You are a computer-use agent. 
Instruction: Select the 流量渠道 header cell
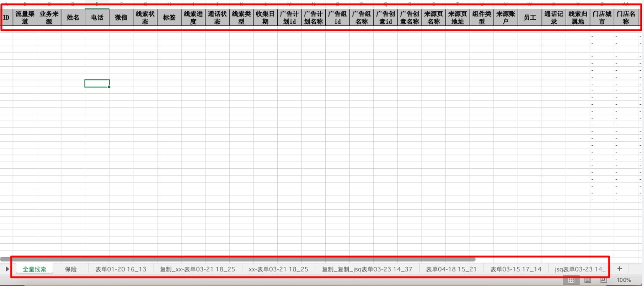pos(25,18)
